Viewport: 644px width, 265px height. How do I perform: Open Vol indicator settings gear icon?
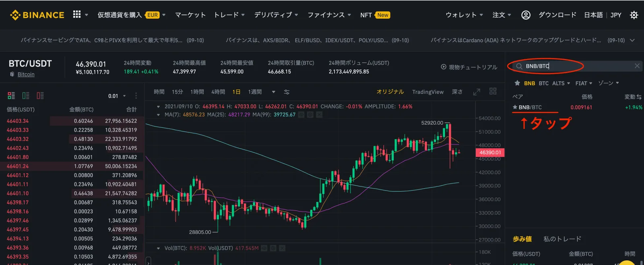tap(273, 248)
